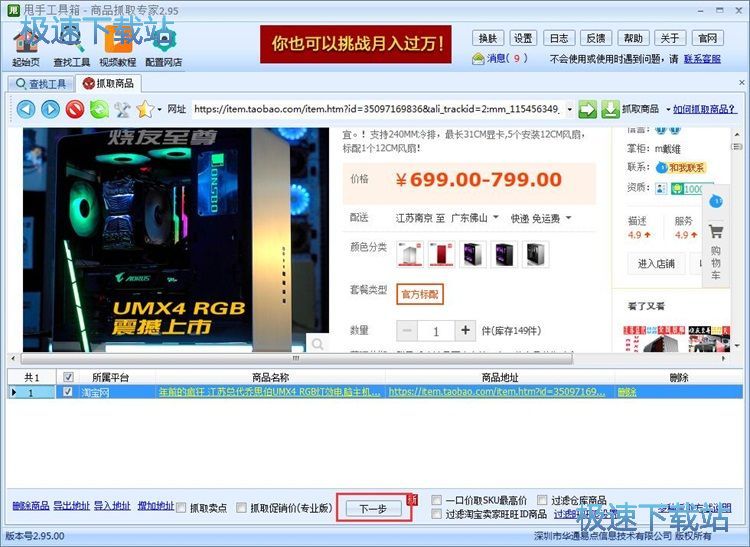
Task: Enable 抓取促销价(专业版) checkbox
Action: (x=242, y=508)
